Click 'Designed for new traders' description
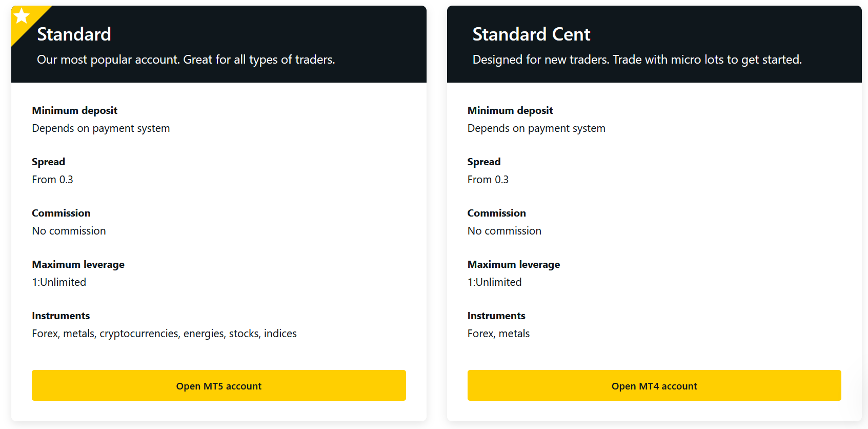The image size is (868, 429). (637, 60)
